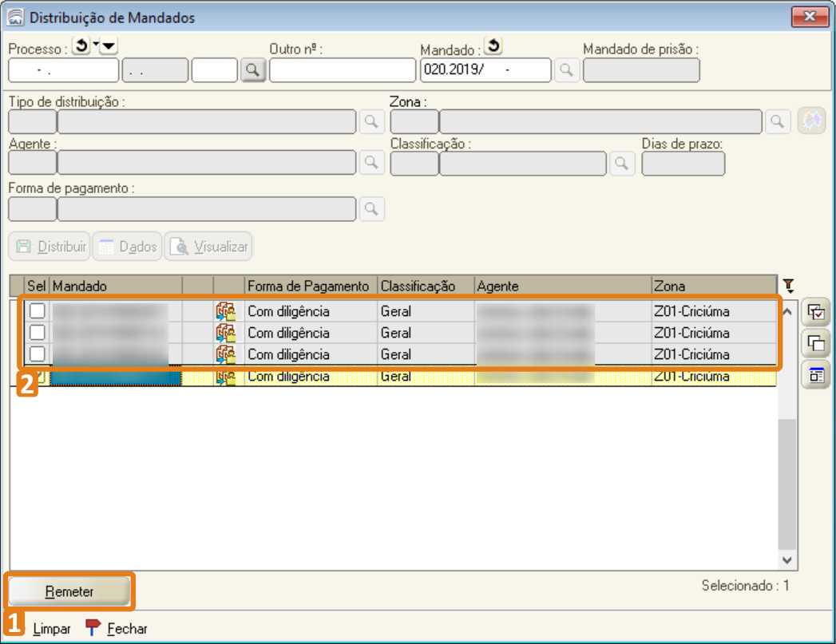Click the Fechar button

[117, 629]
